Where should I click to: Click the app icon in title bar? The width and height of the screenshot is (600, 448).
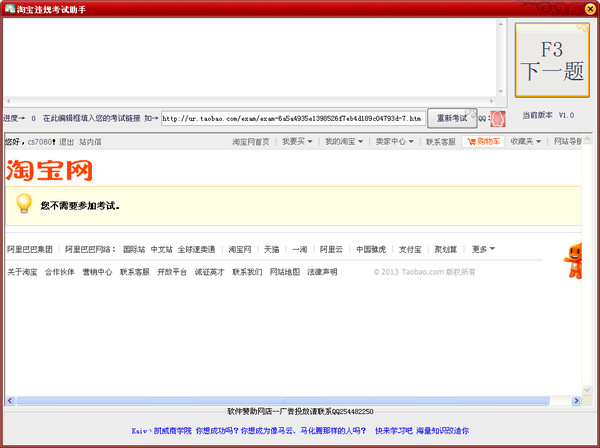point(8,8)
